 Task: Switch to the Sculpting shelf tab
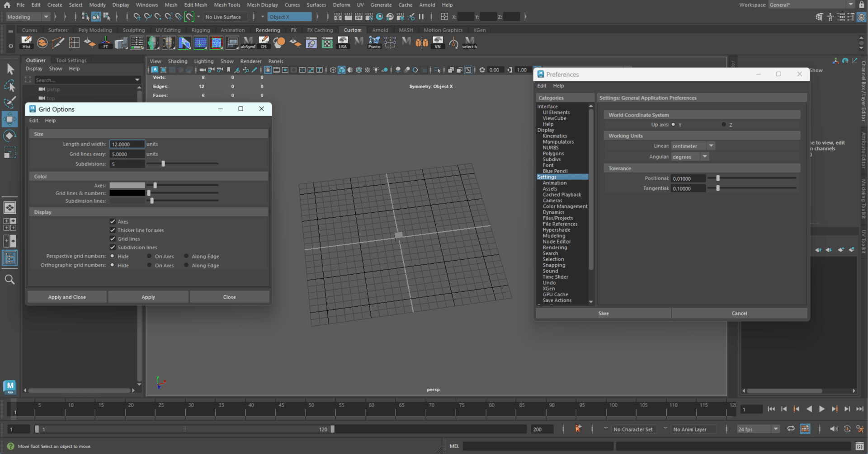[x=134, y=30]
